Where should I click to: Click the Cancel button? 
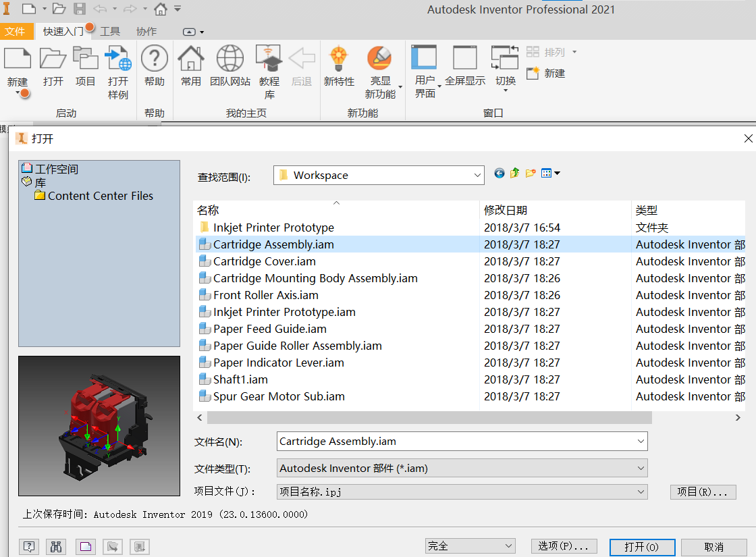coord(714,547)
